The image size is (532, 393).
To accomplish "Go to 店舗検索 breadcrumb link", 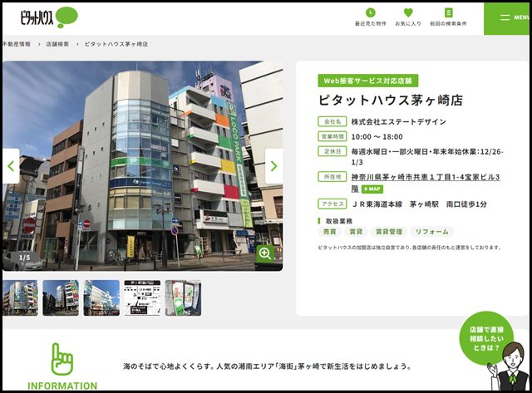I will click(x=57, y=44).
